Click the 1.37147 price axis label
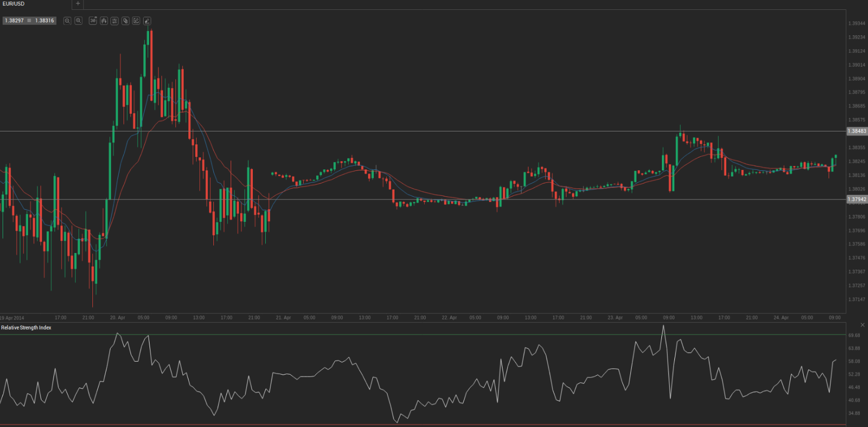The width and height of the screenshot is (868, 427). 857,300
